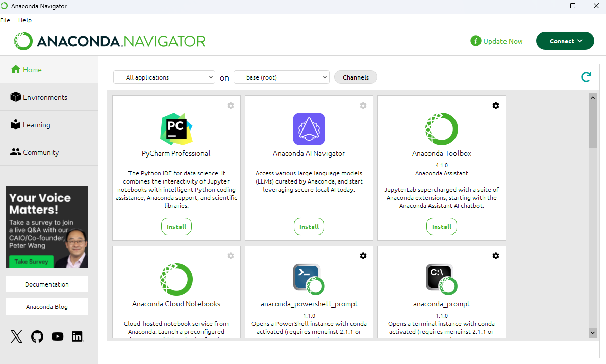Click the Learning book icon
Screen dimensions: 606x364
15,124
